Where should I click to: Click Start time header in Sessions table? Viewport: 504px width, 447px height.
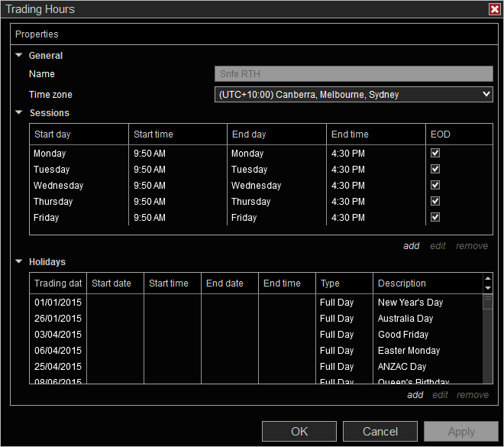pyautogui.click(x=178, y=134)
